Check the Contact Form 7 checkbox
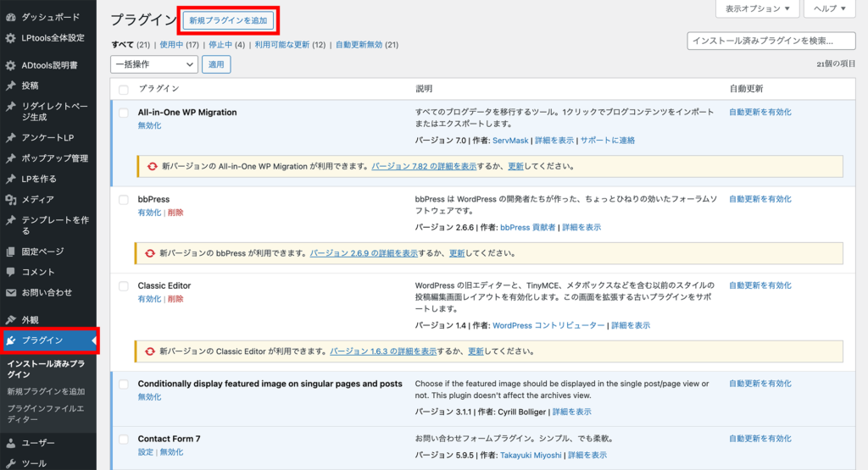The height and width of the screenshot is (470, 868). click(124, 439)
